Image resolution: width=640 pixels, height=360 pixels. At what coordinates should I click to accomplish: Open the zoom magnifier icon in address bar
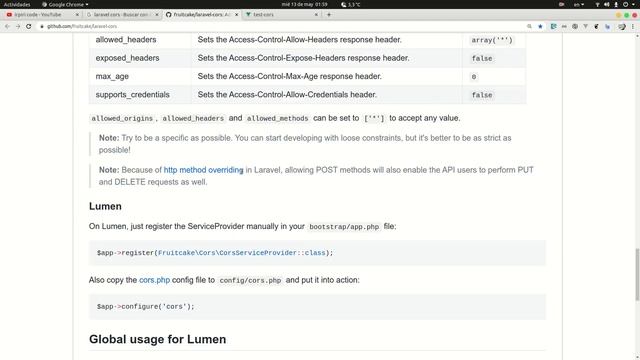[529, 26]
